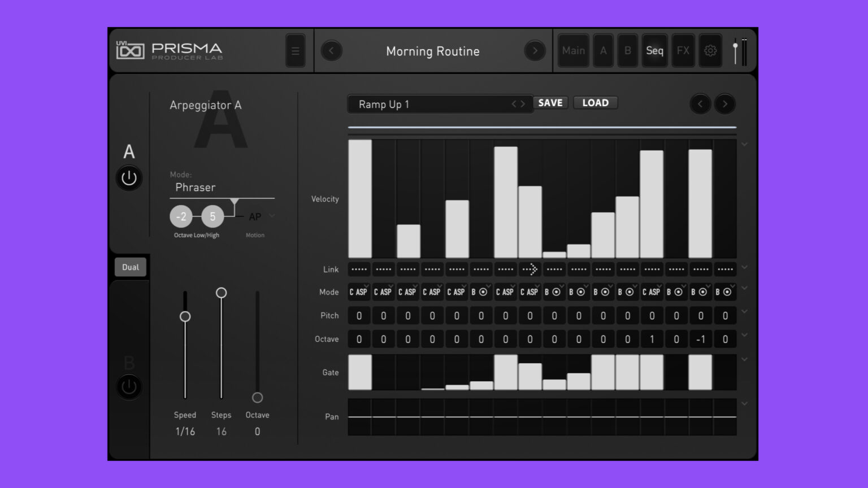Viewport: 868px width, 488px height.
Task: Click the previous preset arrow beside Morning Routine
Action: tap(332, 51)
